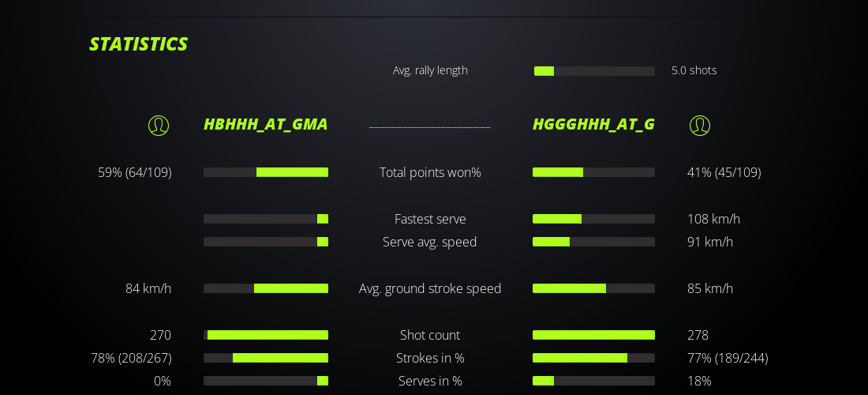Click the 'Fastest serve' label
Image resolution: width=868 pixels, height=395 pixels.
(x=430, y=219)
